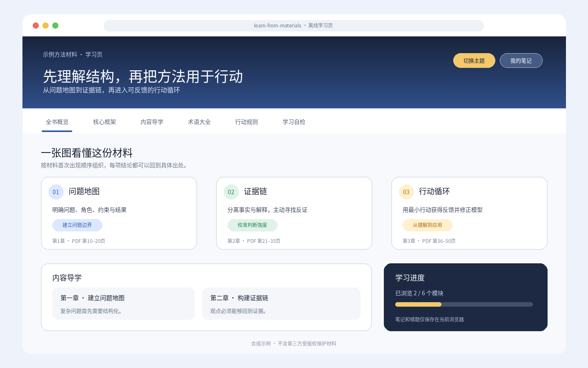Switch to the 学习自检 tab
Image resolution: width=588 pixels, height=368 pixels.
294,122
